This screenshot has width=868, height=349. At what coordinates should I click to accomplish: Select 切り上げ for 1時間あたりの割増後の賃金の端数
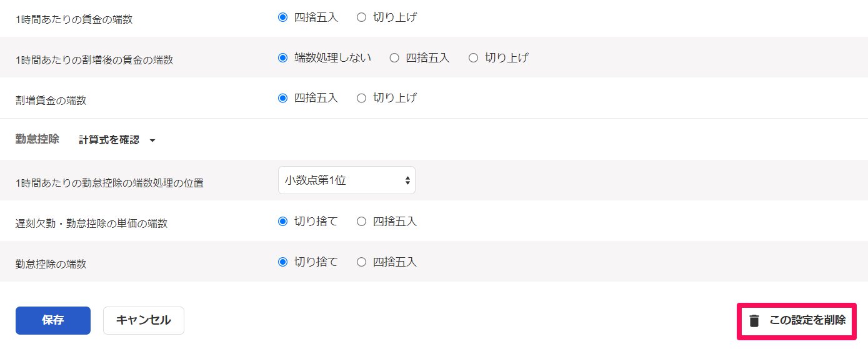tap(473, 58)
